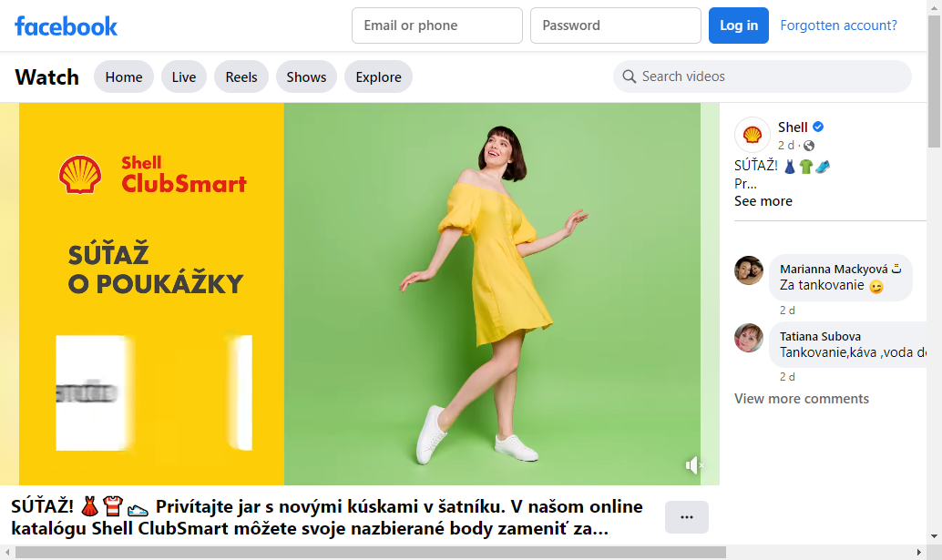
Task: Click the Shell verified badge
Action: [x=818, y=127]
